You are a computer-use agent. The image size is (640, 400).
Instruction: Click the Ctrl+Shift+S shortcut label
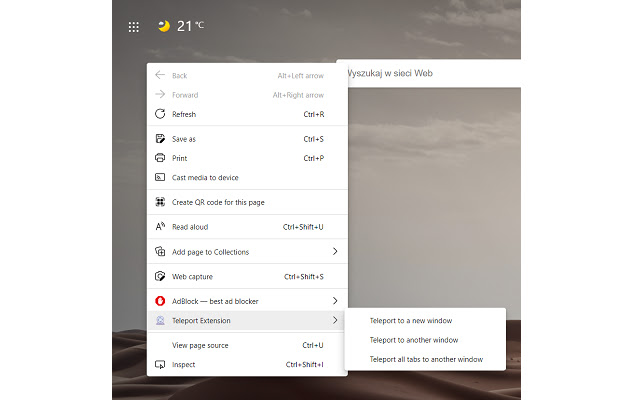303,276
